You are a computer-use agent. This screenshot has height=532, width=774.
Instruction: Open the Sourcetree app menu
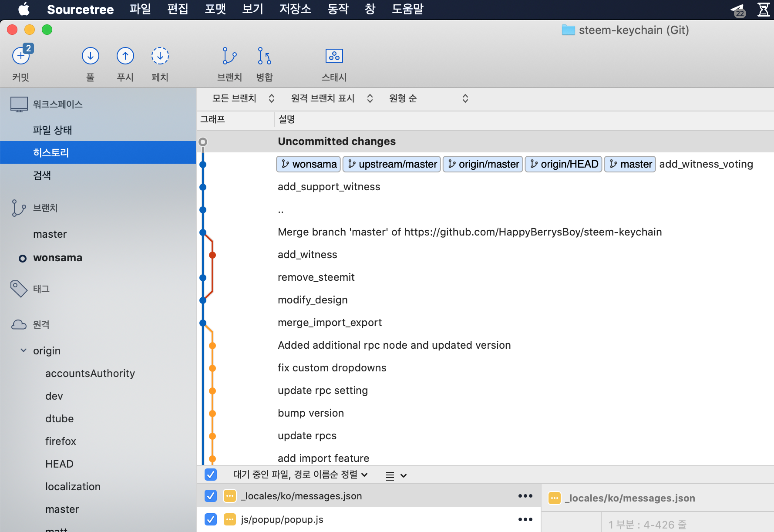click(80, 9)
